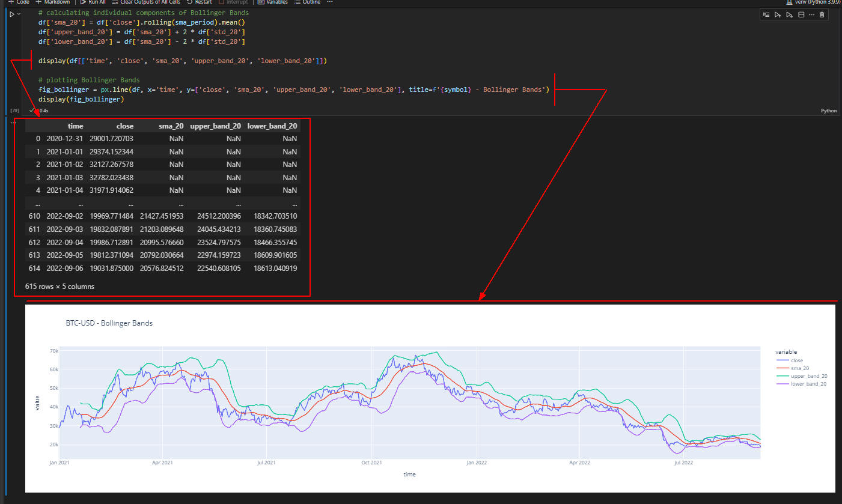Screen dimensions: 842x504
Task: Split the current notebook cell
Action: pos(801,14)
